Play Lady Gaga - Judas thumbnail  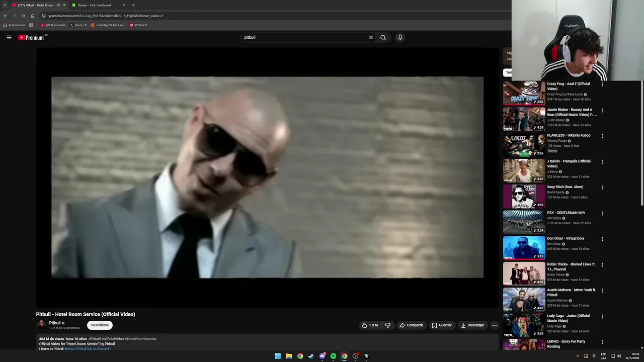coord(524,325)
